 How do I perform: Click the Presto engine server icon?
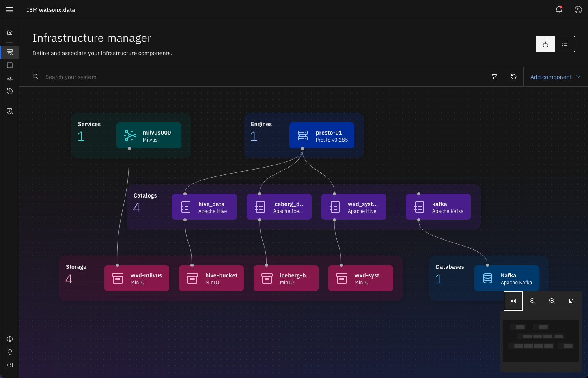[303, 135]
